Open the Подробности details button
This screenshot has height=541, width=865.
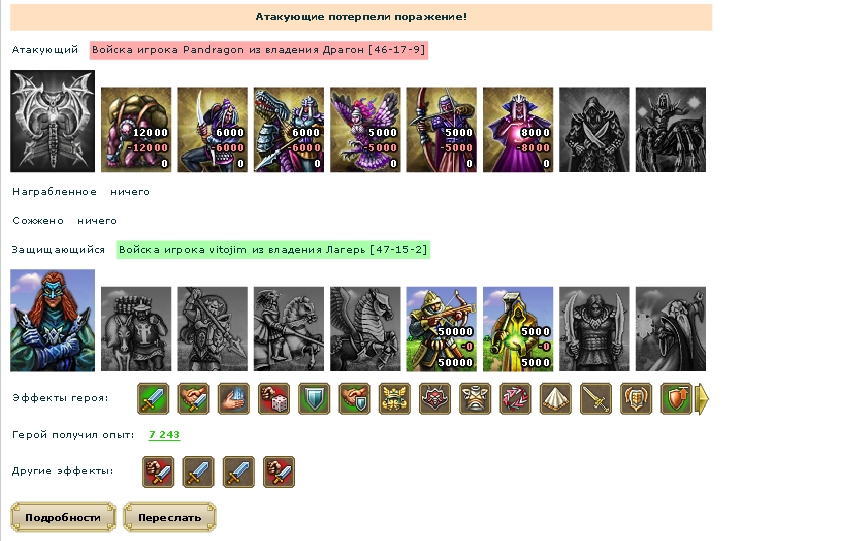coord(63,517)
